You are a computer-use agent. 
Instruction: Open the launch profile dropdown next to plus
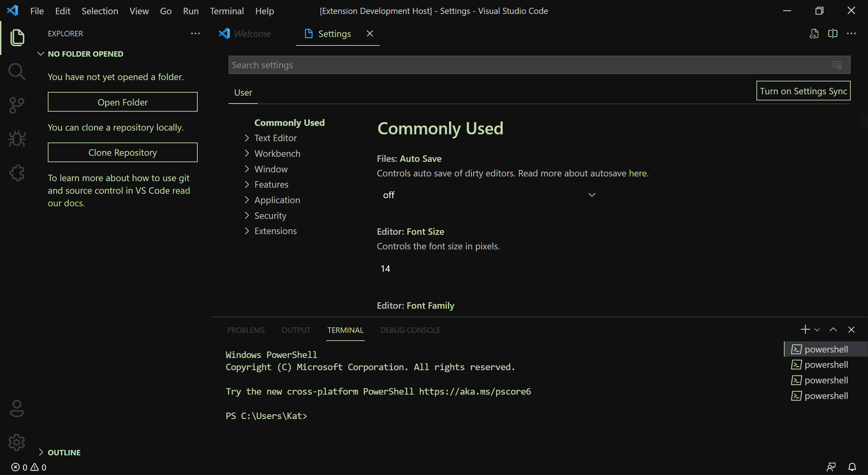[817, 330]
